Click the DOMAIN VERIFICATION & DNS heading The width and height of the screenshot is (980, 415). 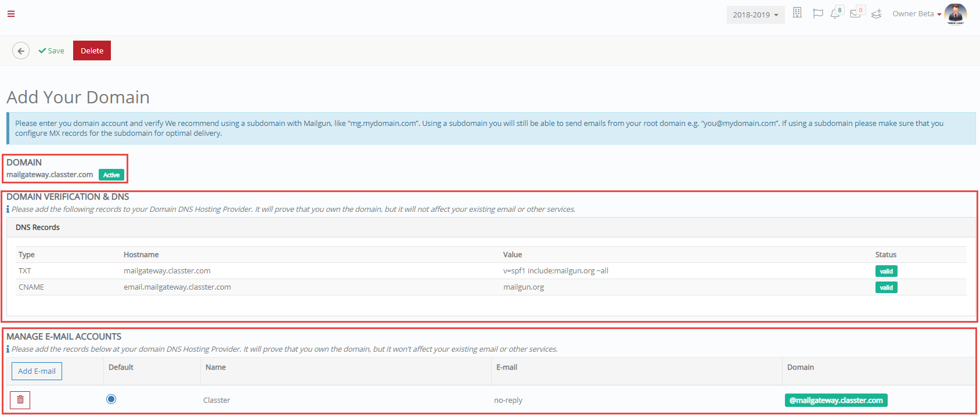68,197
